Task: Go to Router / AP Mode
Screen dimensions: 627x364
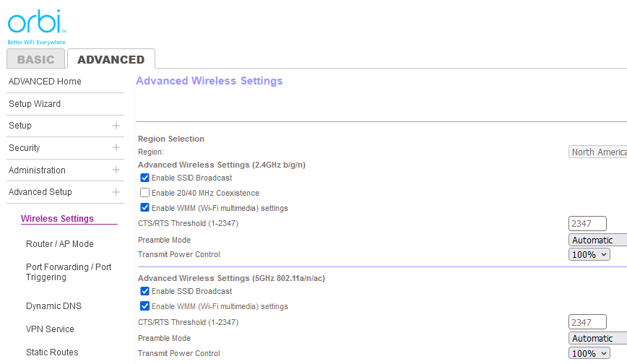Action: (59, 244)
